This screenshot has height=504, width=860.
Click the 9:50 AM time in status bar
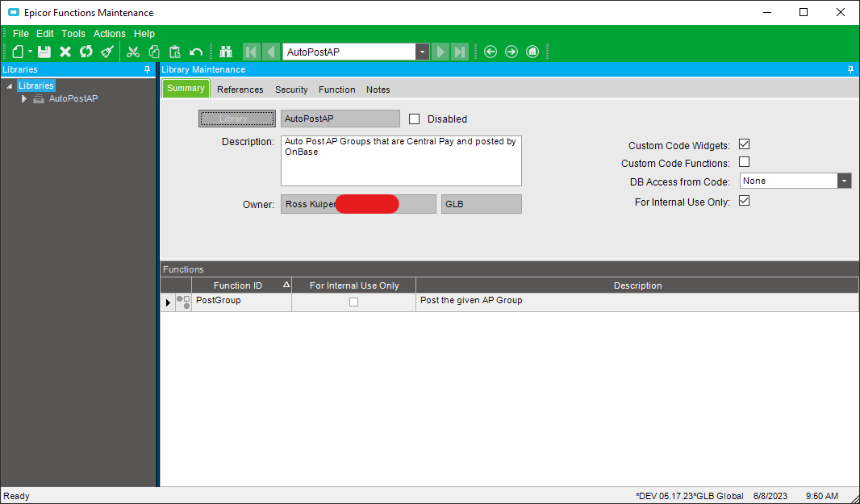[x=821, y=496]
